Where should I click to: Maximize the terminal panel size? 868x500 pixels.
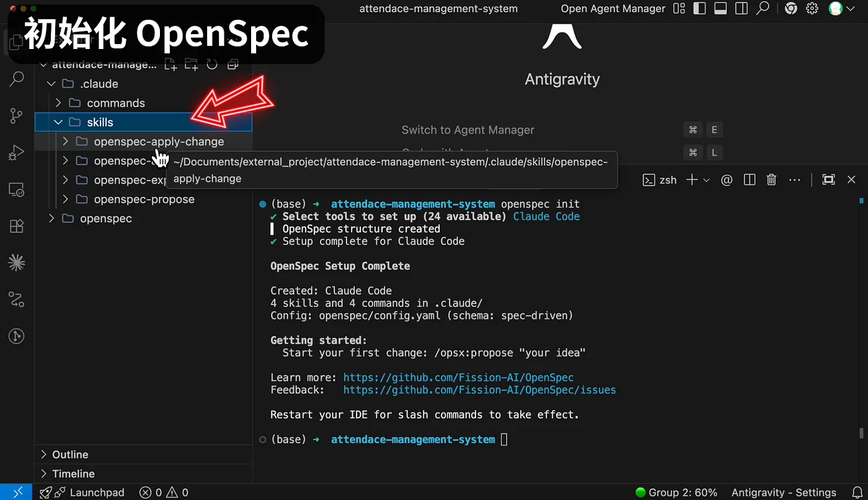828,180
